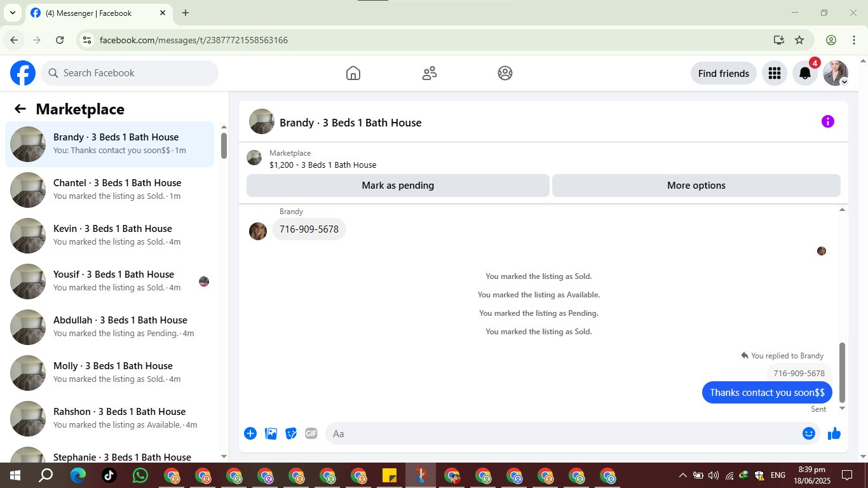The width and height of the screenshot is (868, 488).
Task: Open the Chrome three-dot menu
Action: (854, 40)
